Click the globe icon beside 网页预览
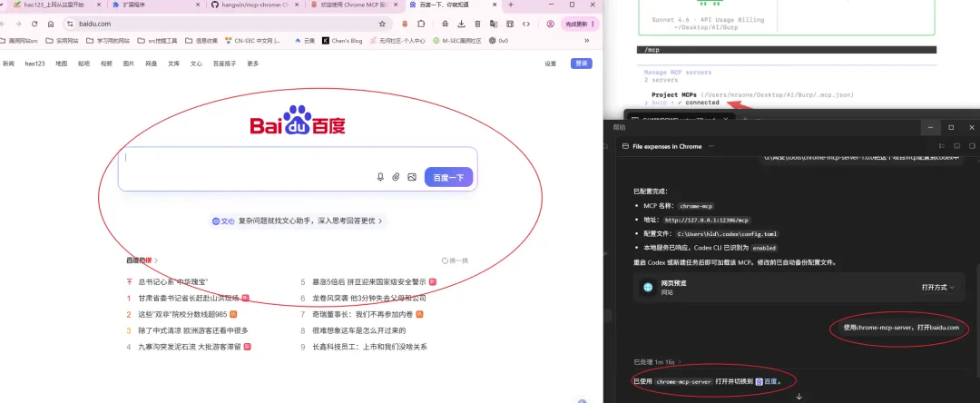 click(x=648, y=288)
